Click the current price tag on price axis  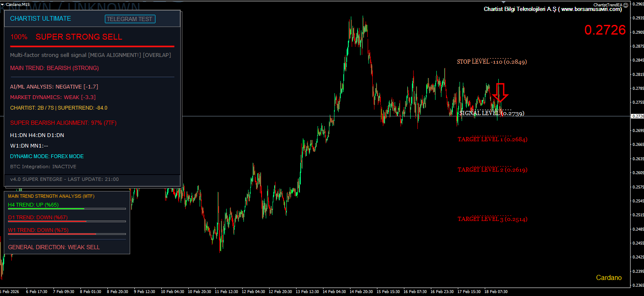coord(637,116)
